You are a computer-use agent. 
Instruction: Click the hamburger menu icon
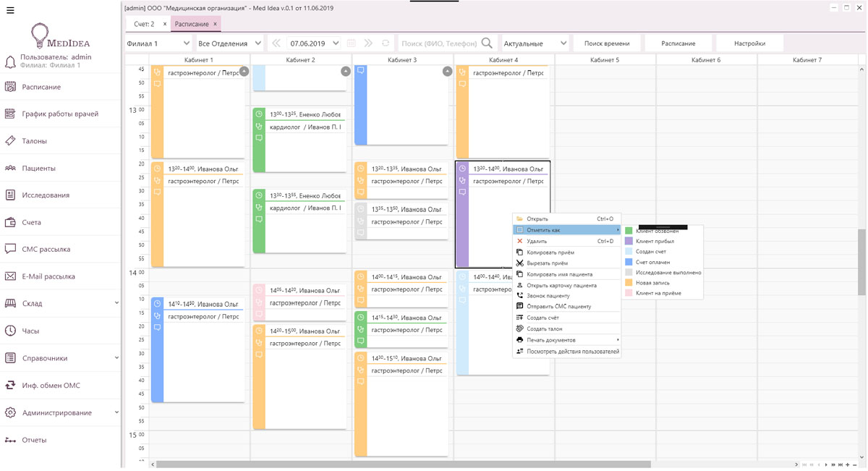coord(10,10)
